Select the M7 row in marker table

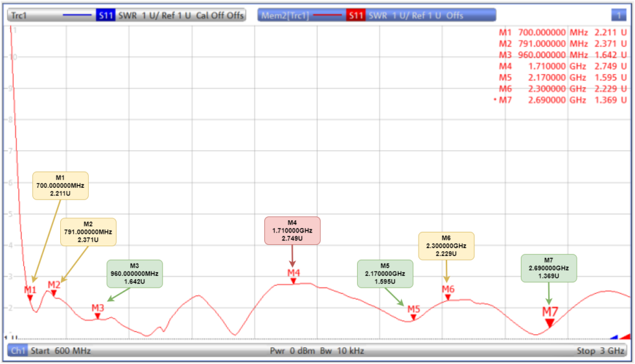coord(560,100)
